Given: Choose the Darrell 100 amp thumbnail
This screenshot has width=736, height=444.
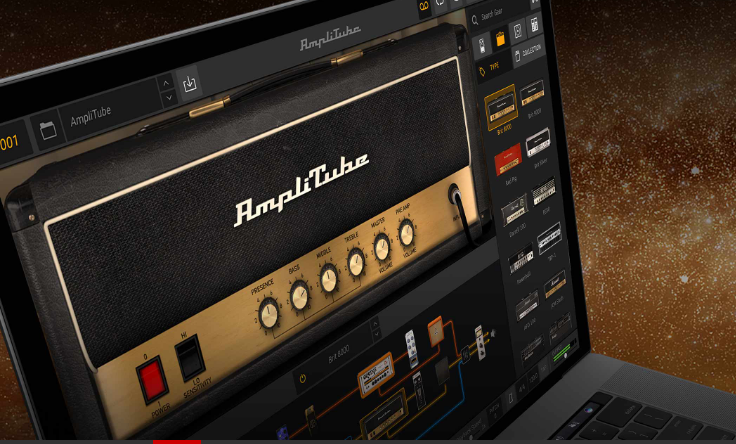Looking at the screenshot, I should [514, 210].
